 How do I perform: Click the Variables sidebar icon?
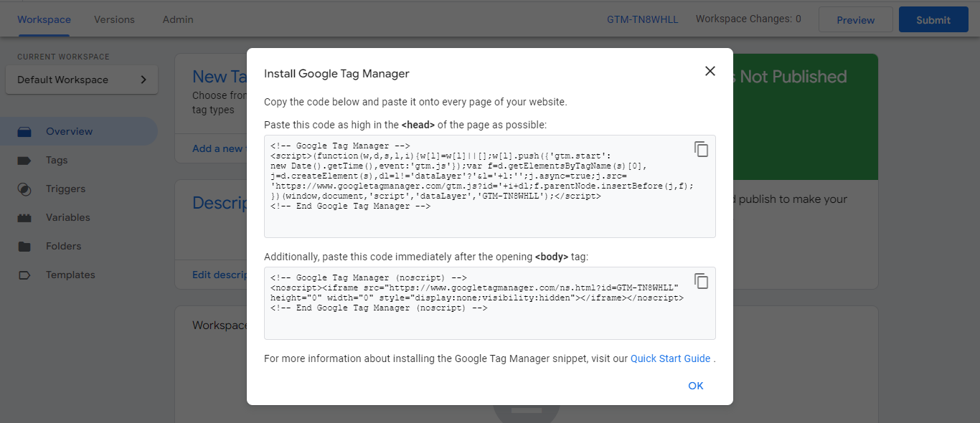[x=25, y=217]
